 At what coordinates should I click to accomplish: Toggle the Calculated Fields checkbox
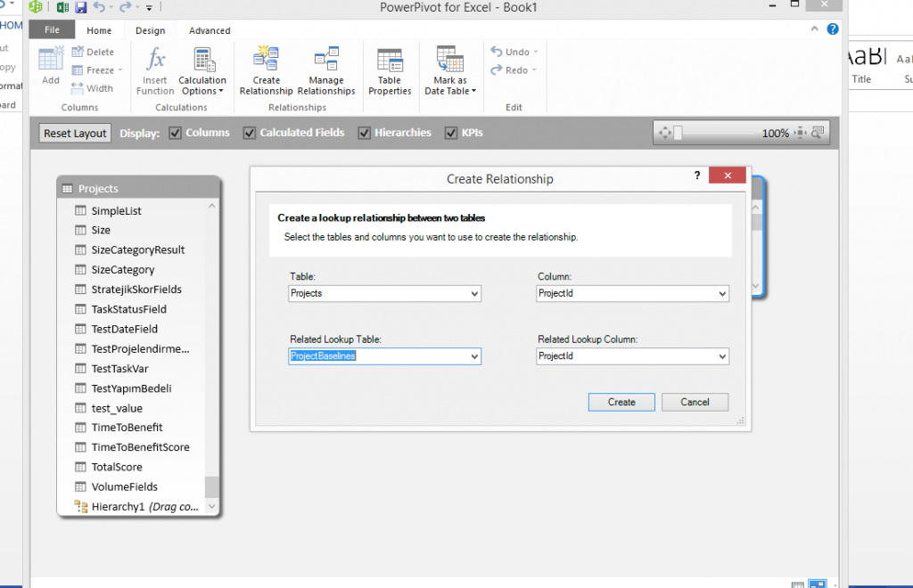pos(250,133)
